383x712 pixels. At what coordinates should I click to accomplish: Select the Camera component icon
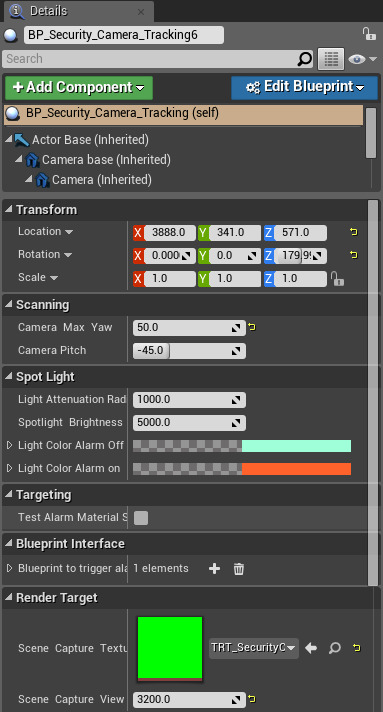[x=42, y=180]
